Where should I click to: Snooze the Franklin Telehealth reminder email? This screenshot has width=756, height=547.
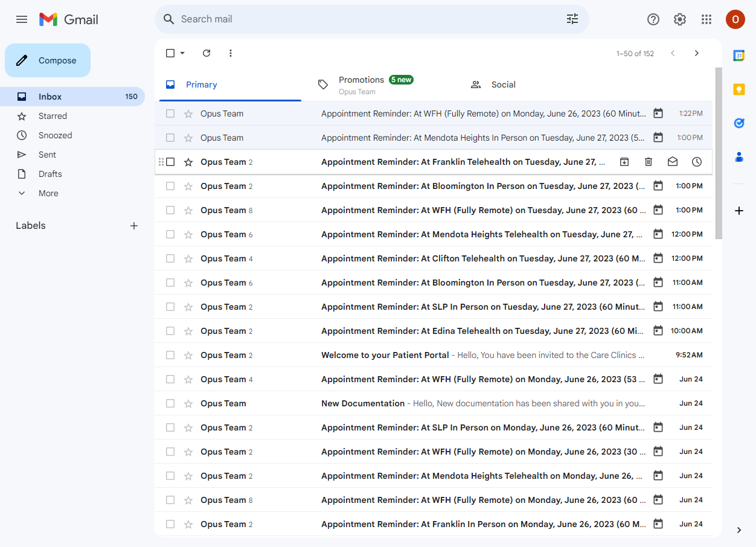(x=697, y=162)
